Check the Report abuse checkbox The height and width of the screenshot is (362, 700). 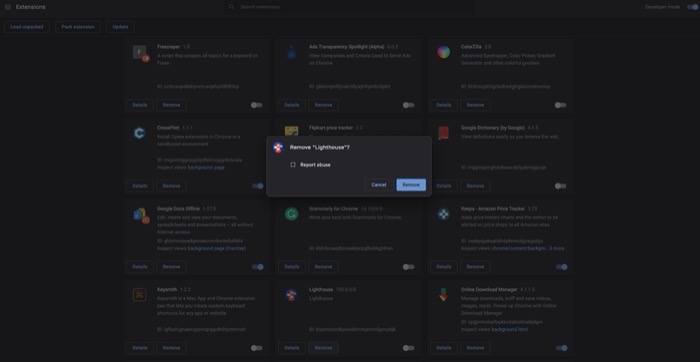pos(293,165)
